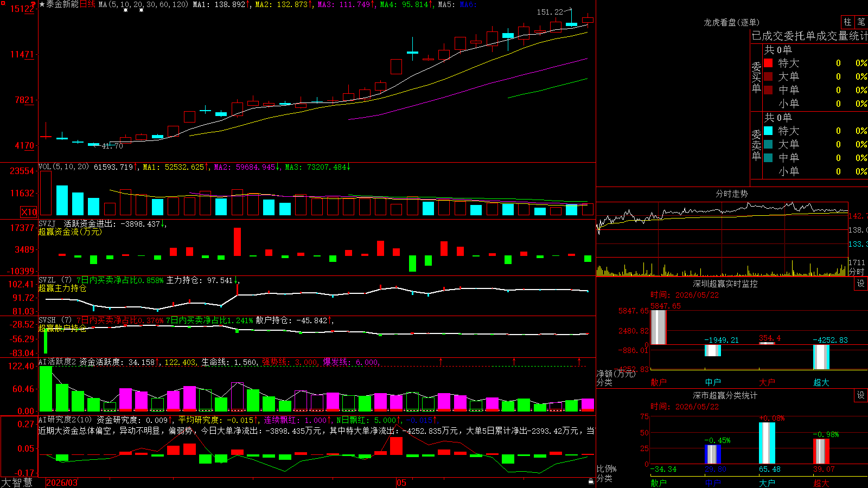Click the cyan 特大 swatch in 委卖单

coord(768,131)
